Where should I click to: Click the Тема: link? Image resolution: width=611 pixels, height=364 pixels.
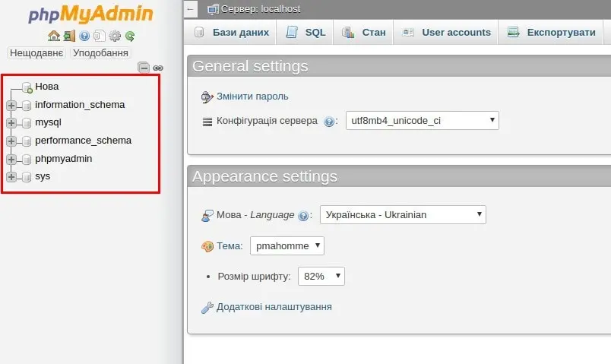click(x=230, y=246)
